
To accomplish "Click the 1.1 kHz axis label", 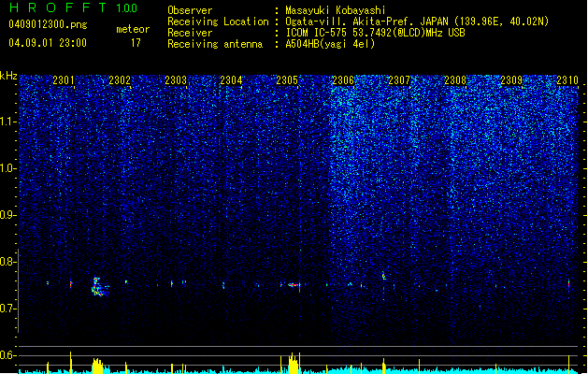I will click(8, 122).
